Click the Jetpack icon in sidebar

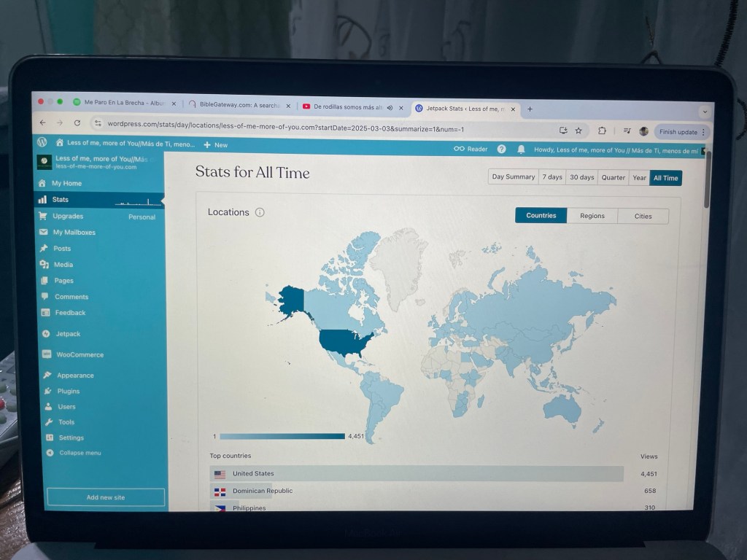pyautogui.click(x=44, y=334)
